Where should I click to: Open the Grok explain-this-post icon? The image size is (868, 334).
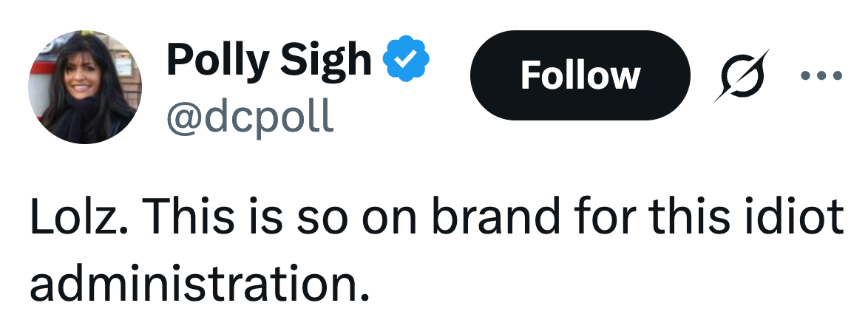[742, 75]
